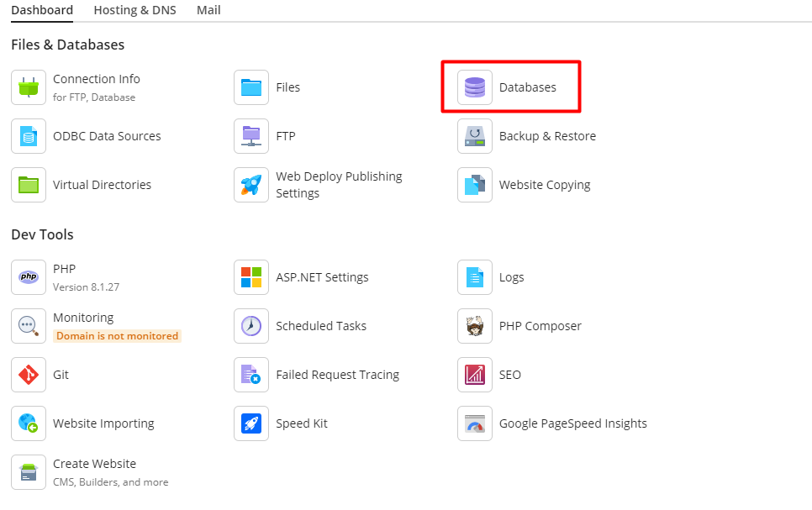
Task: Open the Failed Request Tracing link
Action: [337, 375]
